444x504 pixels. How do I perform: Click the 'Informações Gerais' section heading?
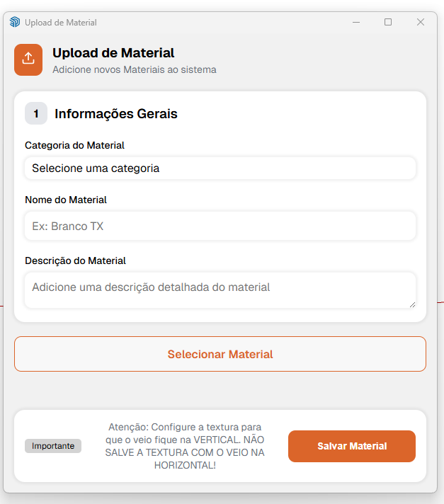tap(116, 113)
